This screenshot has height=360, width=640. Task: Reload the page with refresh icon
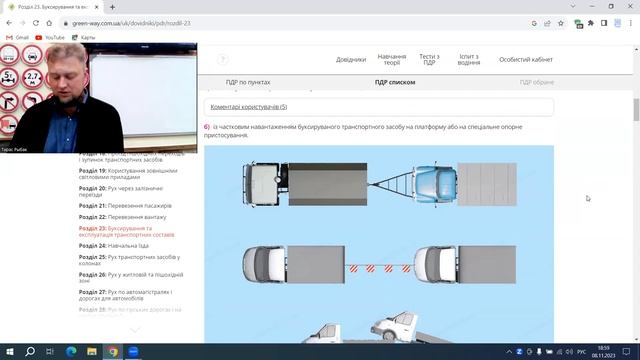tap(36, 23)
